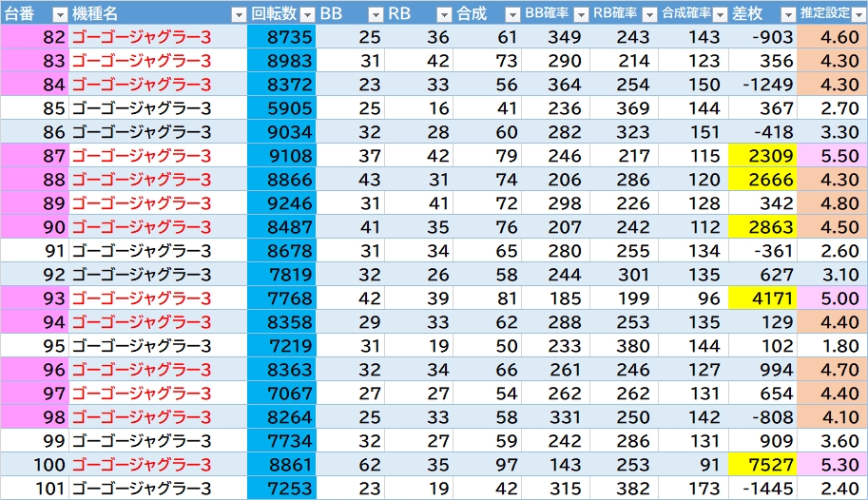
Task: Click rotation count cell 7067
Action: coord(281,394)
